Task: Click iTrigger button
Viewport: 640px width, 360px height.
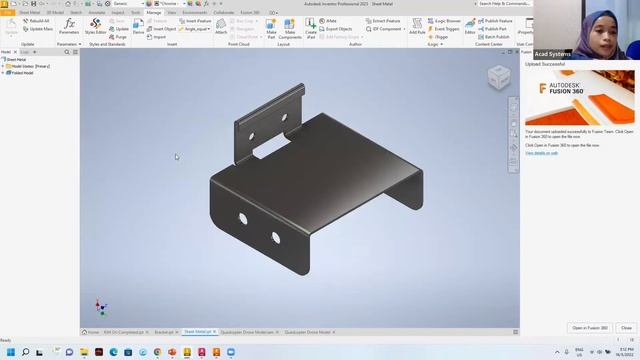Action: pos(438,37)
